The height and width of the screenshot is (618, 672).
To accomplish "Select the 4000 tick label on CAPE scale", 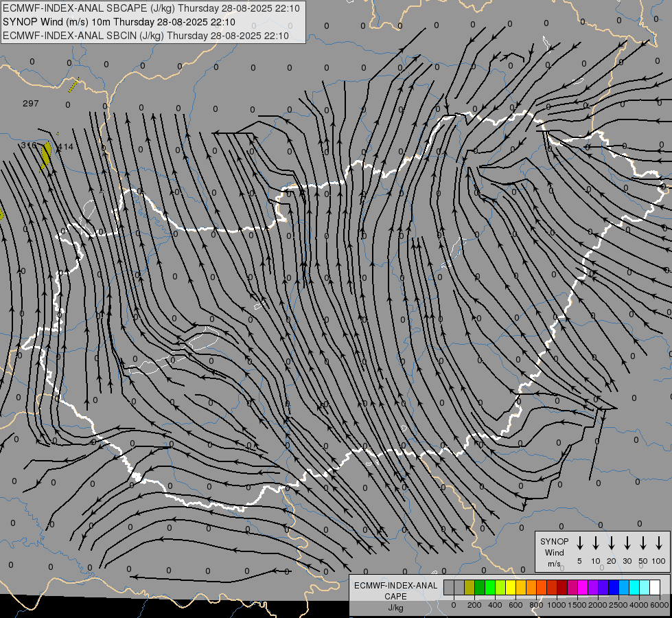I will [x=638, y=605].
